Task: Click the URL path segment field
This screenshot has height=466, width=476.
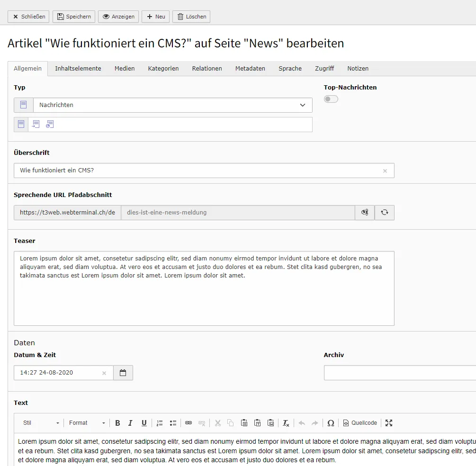Action: 238,213
